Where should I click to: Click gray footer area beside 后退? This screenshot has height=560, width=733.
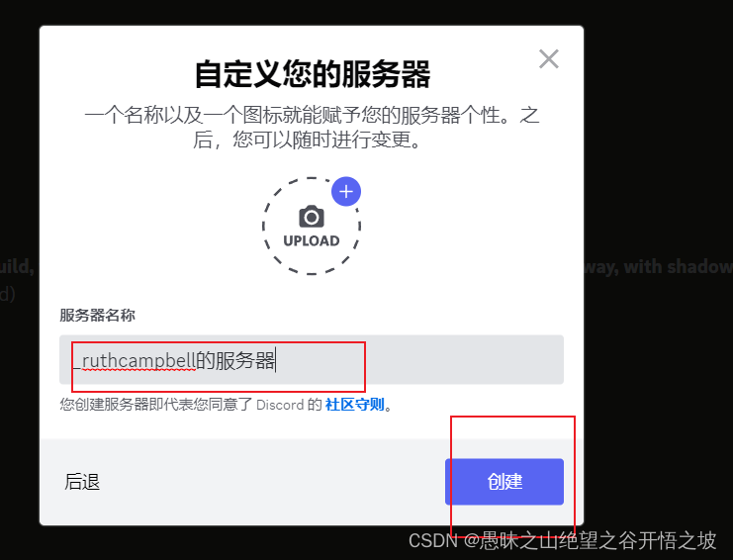271,482
